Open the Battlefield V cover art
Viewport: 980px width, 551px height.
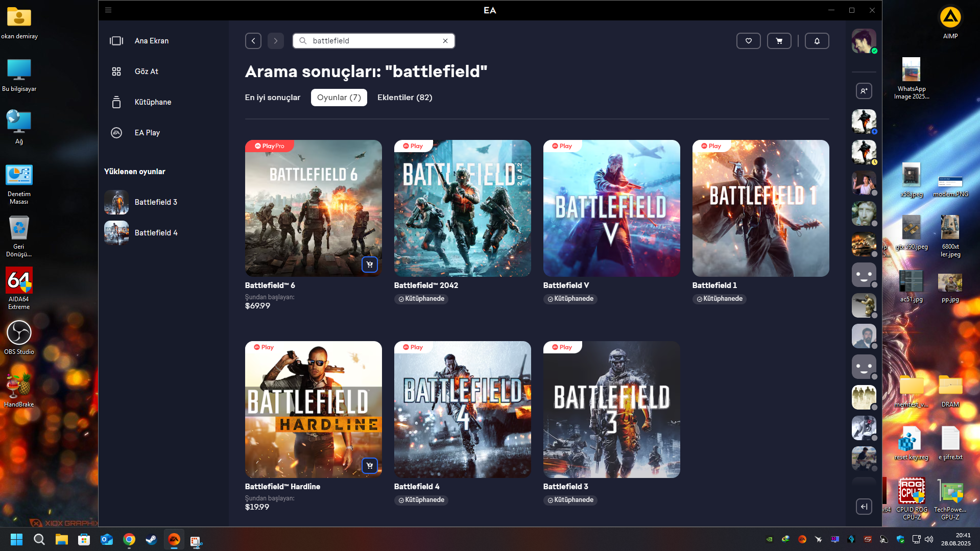pyautogui.click(x=612, y=208)
